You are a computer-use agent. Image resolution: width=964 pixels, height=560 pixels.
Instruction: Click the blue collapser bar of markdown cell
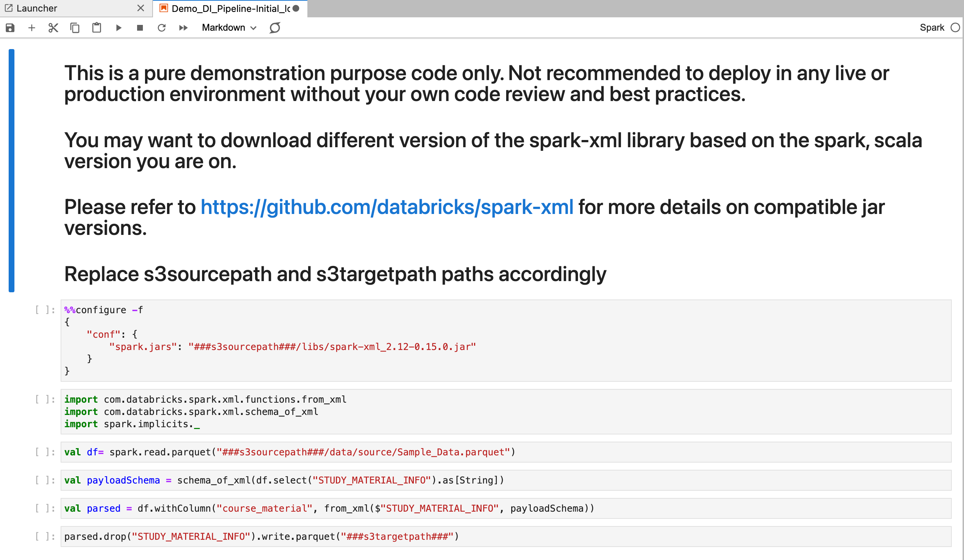pyautogui.click(x=12, y=171)
